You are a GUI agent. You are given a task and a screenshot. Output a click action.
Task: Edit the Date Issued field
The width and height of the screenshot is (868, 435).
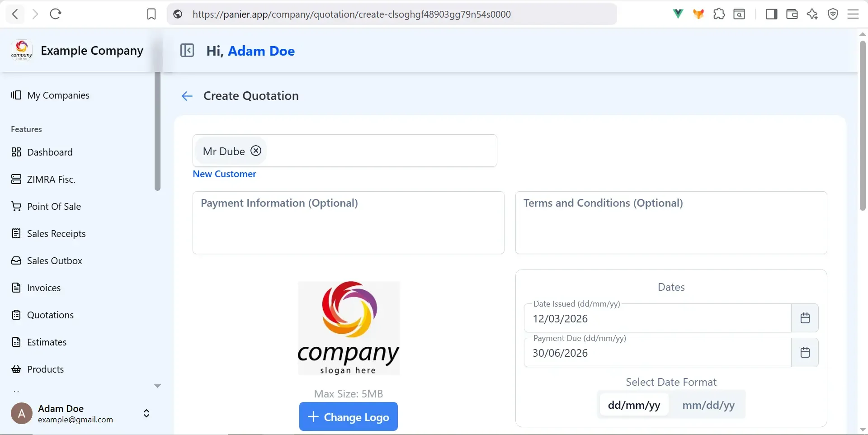(657, 318)
